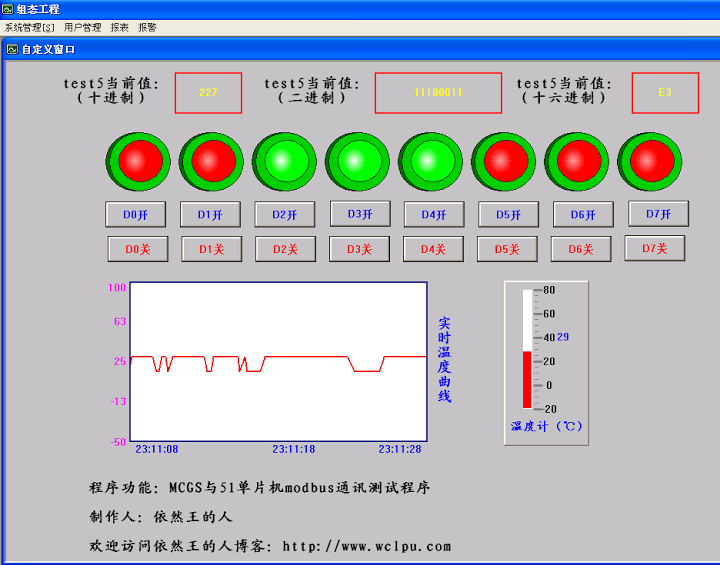This screenshot has height=565, width=720.
Task: Click the time label 23:11:08
Action: click(157, 449)
